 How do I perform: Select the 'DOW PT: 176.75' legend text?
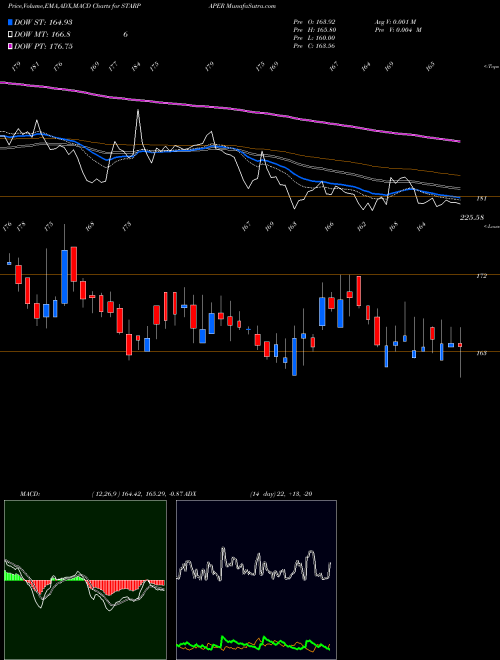coord(43,46)
